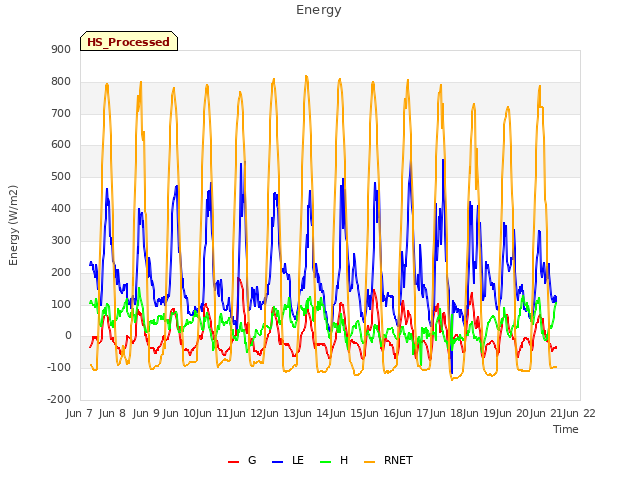Select the H legend label
Image resolution: width=640 pixels, height=480 pixels.
(344, 460)
